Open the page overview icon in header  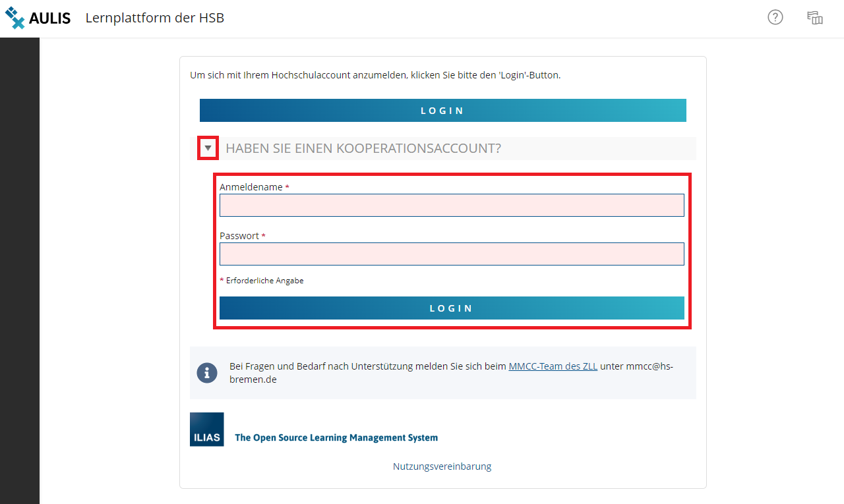[x=815, y=18]
